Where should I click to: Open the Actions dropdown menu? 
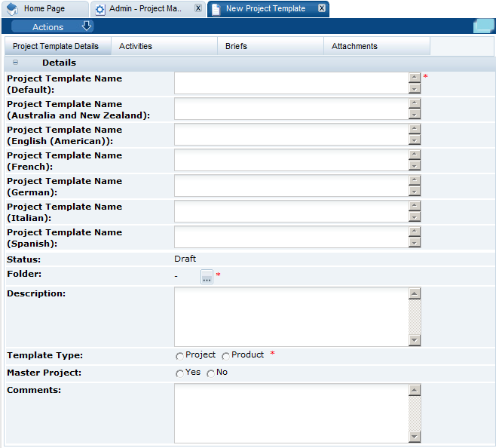[52, 26]
